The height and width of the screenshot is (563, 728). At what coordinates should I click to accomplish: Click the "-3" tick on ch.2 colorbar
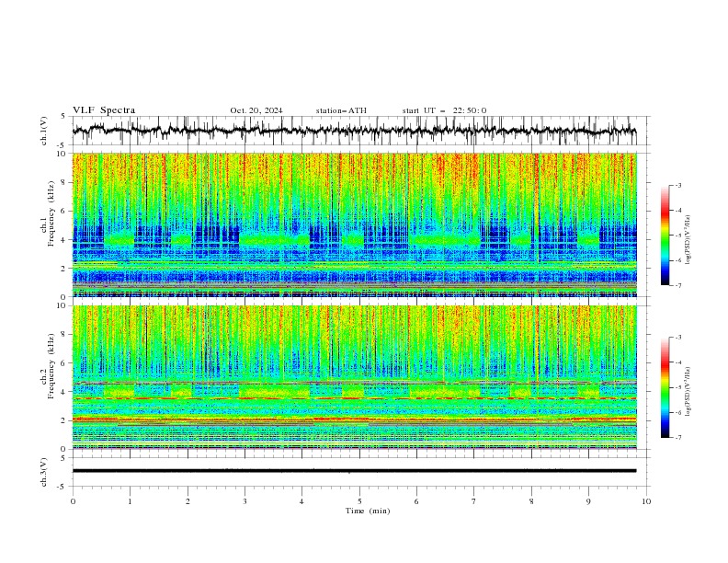click(x=678, y=338)
